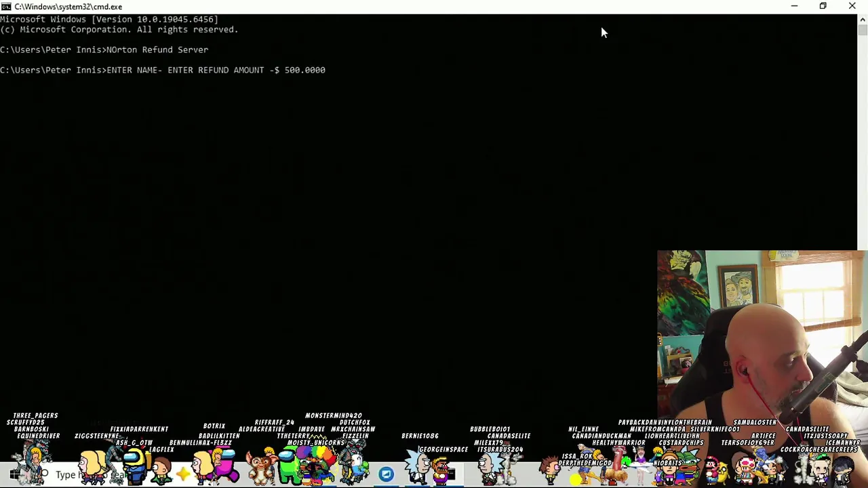This screenshot has width=868, height=488.
Task: Minimize the cmd.exe window
Action: [x=794, y=6]
